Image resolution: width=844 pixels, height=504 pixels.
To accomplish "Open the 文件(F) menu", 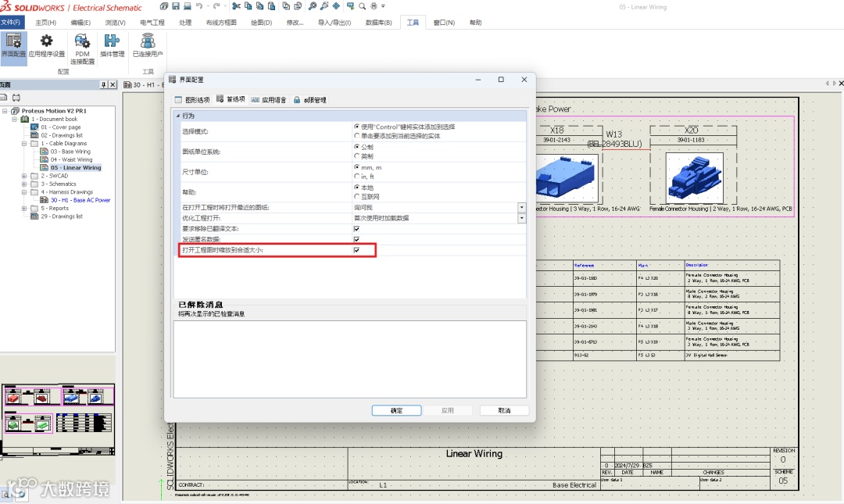I will pos(12,22).
